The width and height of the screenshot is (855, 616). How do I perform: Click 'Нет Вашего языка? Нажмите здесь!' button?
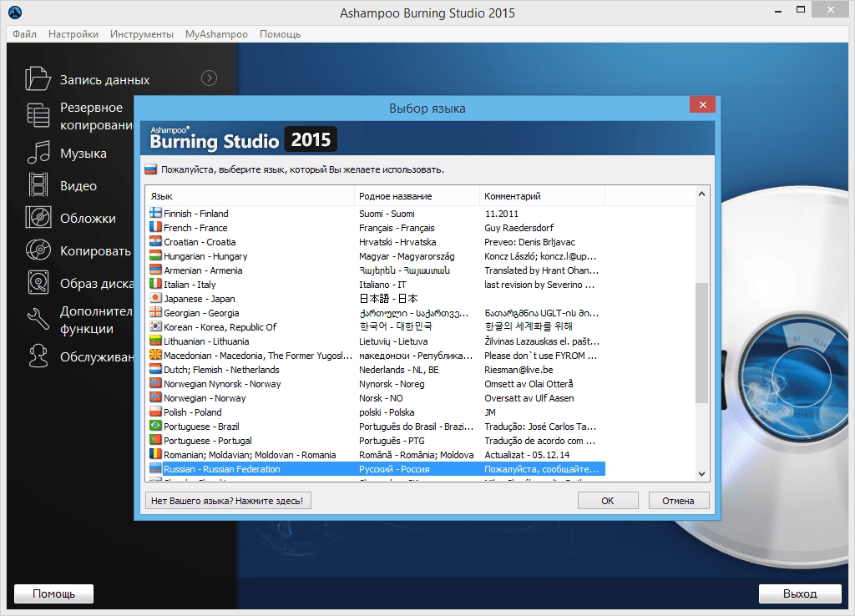tap(227, 501)
